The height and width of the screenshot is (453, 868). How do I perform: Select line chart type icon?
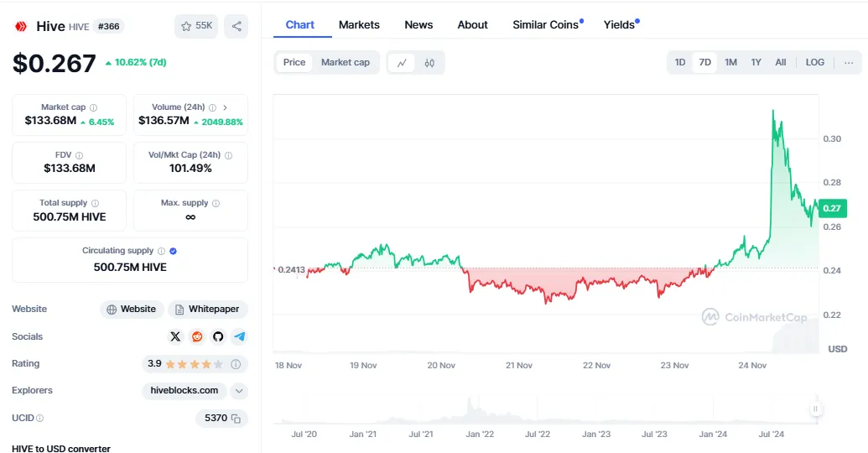(x=402, y=63)
